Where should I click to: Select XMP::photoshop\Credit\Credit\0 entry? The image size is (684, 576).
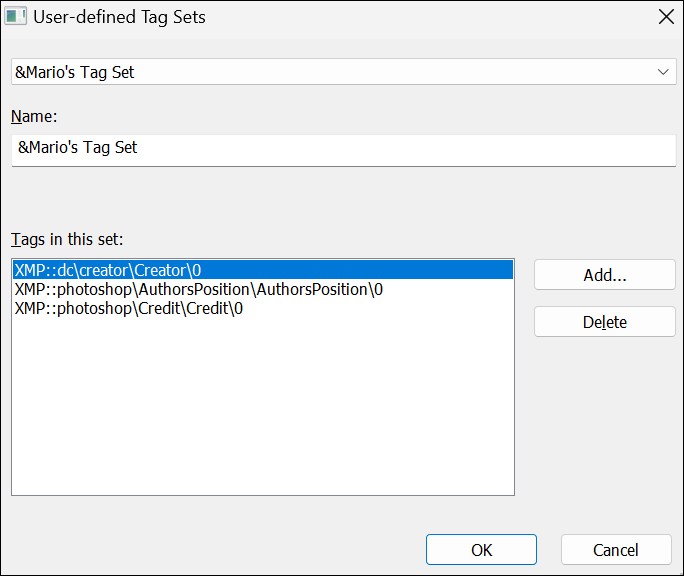[x=263, y=309]
